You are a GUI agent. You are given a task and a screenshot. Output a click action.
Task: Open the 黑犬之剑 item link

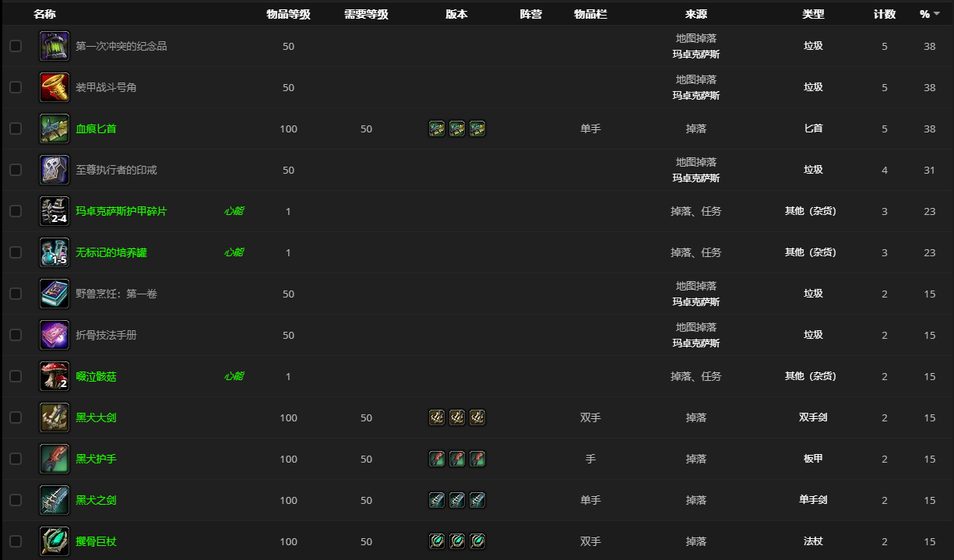pyautogui.click(x=96, y=500)
